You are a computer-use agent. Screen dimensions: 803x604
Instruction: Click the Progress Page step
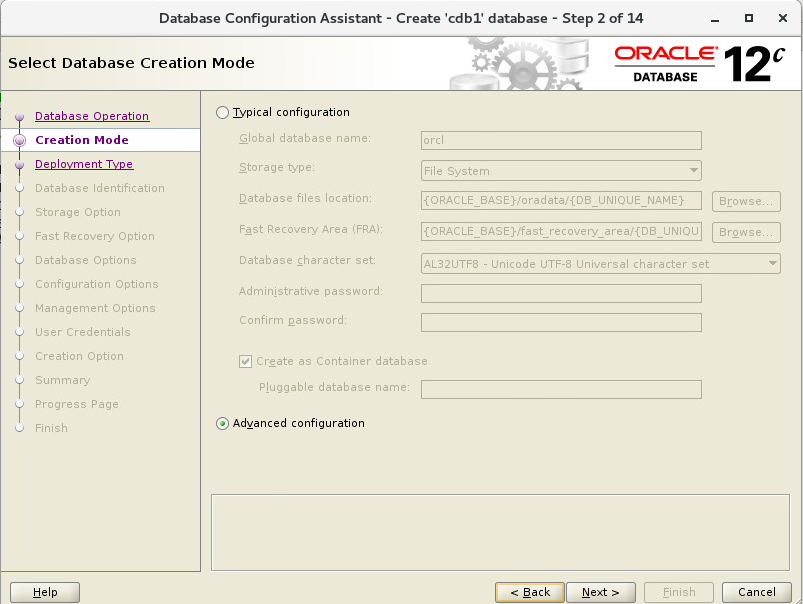tap(77, 404)
